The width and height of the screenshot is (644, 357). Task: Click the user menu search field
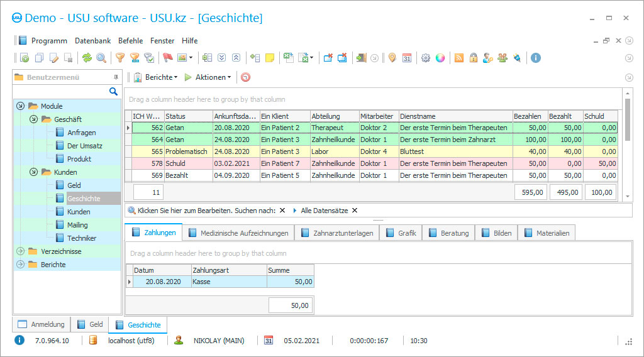[62, 92]
